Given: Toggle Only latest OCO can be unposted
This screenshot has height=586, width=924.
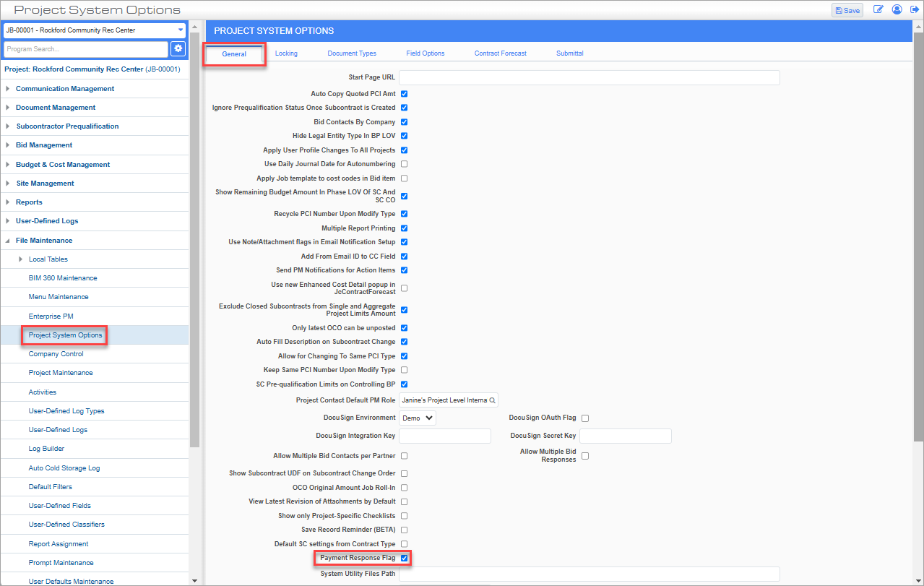Looking at the screenshot, I should coord(405,328).
